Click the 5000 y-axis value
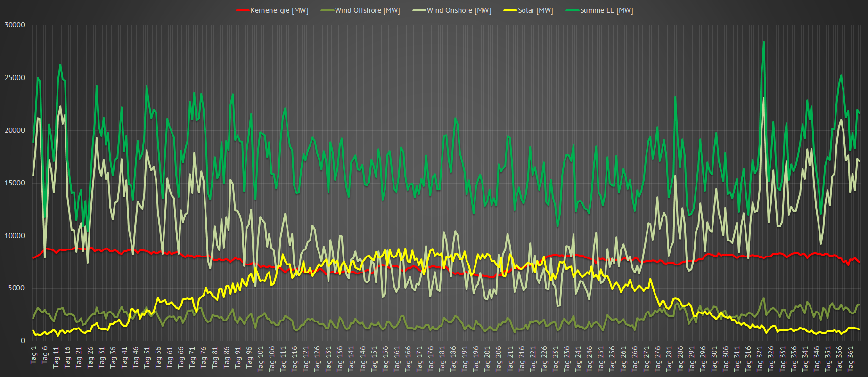This screenshot has height=377, width=868. click(16, 288)
